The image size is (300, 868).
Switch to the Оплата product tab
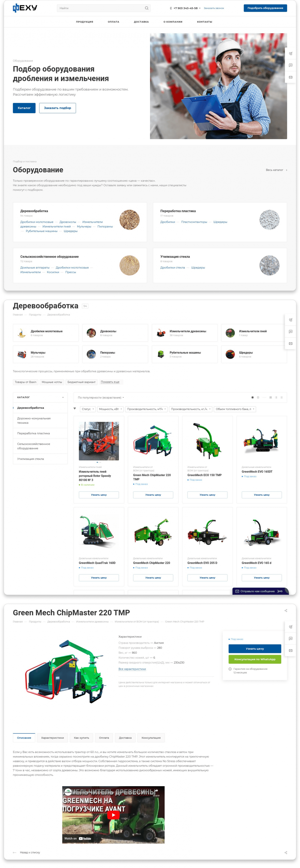(x=104, y=738)
